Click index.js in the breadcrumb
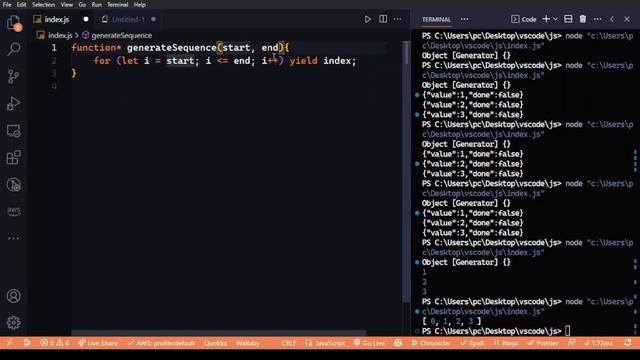 (x=60, y=36)
